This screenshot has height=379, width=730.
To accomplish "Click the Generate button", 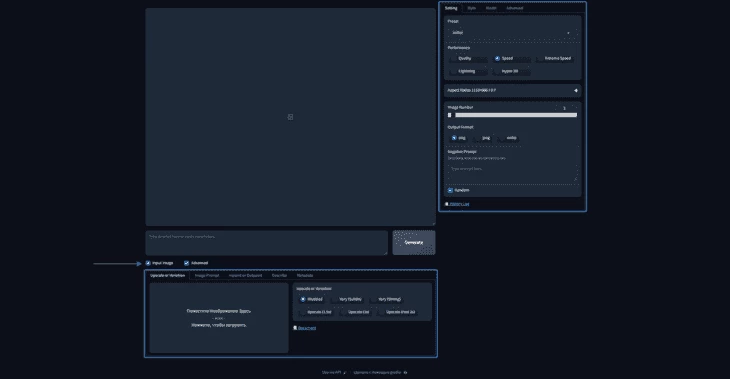I will coord(414,243).
